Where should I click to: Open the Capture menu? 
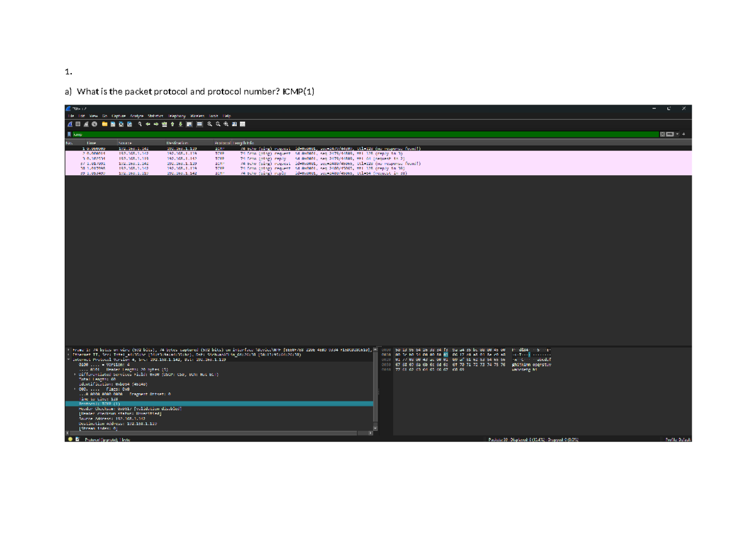[118, 116]
